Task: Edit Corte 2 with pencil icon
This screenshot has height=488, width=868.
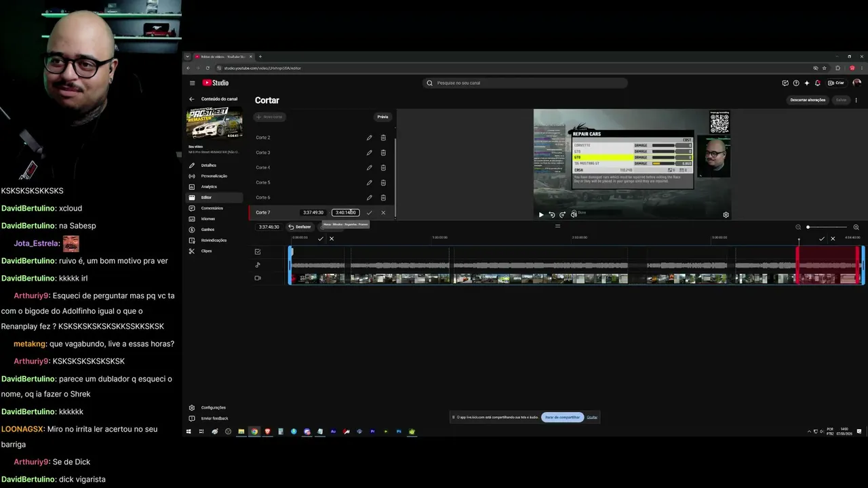Action: [370, 138]
